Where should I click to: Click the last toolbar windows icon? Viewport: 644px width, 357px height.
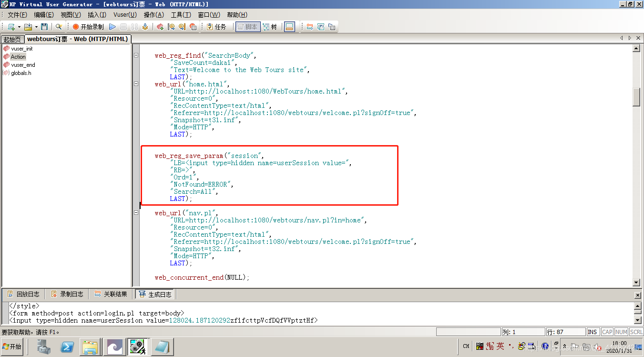tap(332, 27)
